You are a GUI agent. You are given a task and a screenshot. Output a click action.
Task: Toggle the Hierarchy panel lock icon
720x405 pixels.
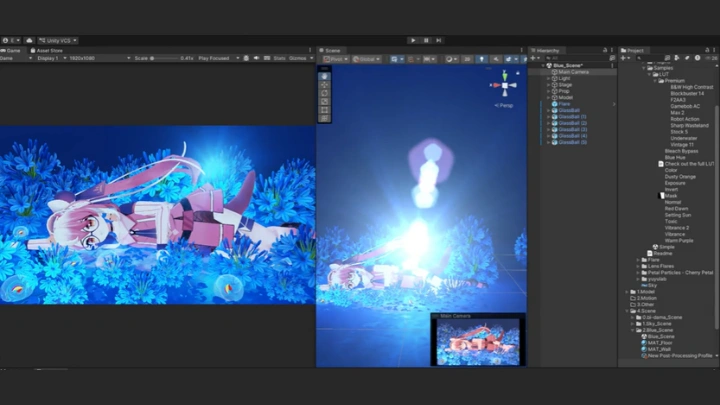605,51
